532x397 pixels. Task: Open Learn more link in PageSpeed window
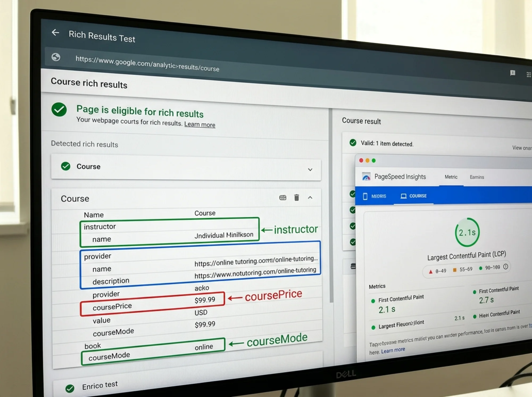(x=393, y=350)
